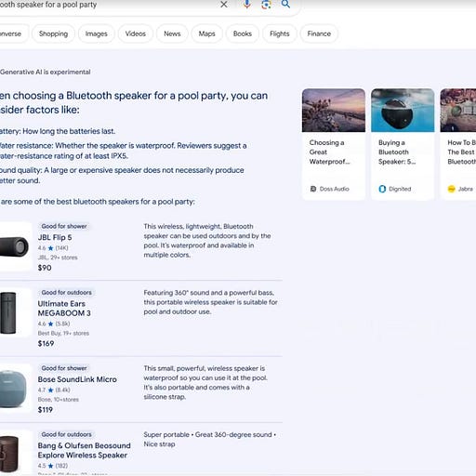Open the JBL Flip 5 product link
This screenshot has height=476, width=476.
click(55, 238)
